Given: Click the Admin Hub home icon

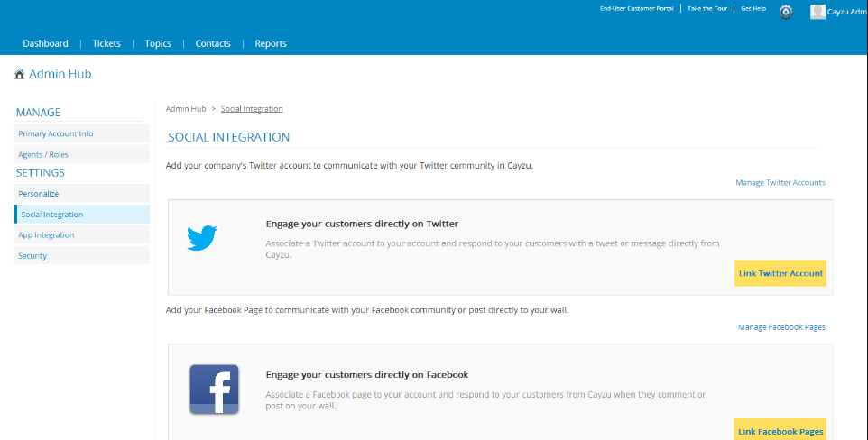Looking at the screenshot, I should (20, 75).
